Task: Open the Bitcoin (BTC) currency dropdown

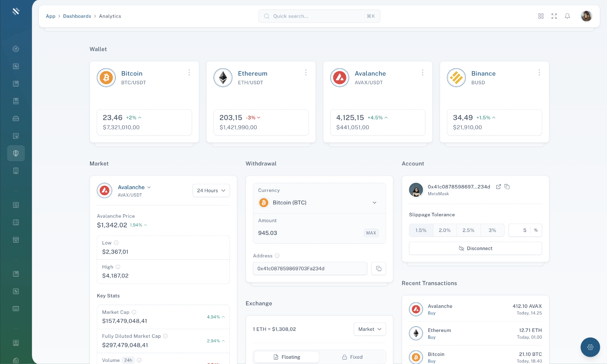Action: click(x=319, y=202)
